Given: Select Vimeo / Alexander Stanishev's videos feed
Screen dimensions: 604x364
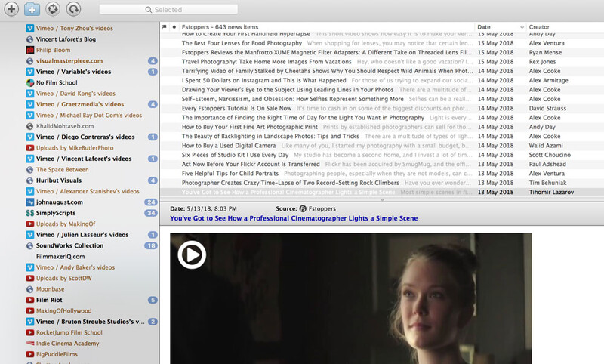Looking at the screenshot, I should point(88,191).
